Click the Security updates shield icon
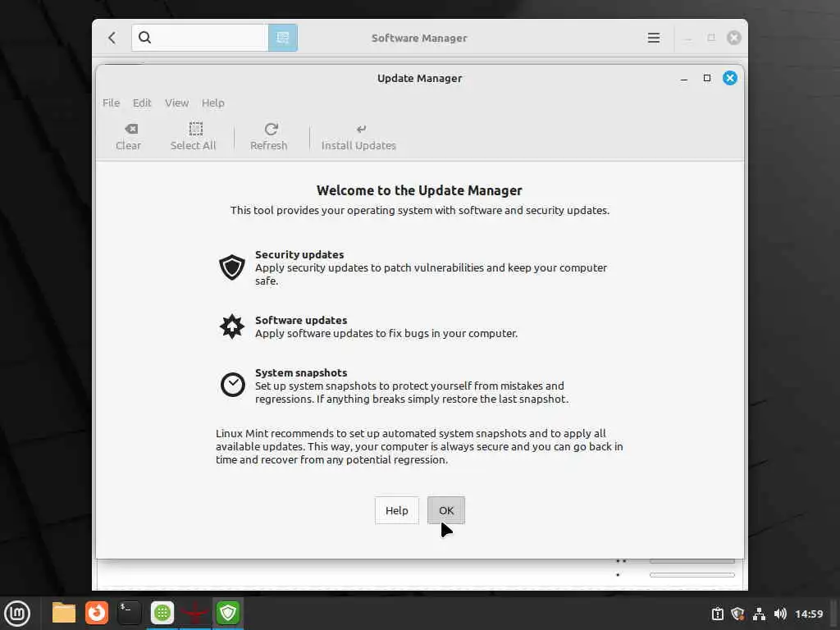Viewport: 840px width, 630px height. tap(232, 267)
